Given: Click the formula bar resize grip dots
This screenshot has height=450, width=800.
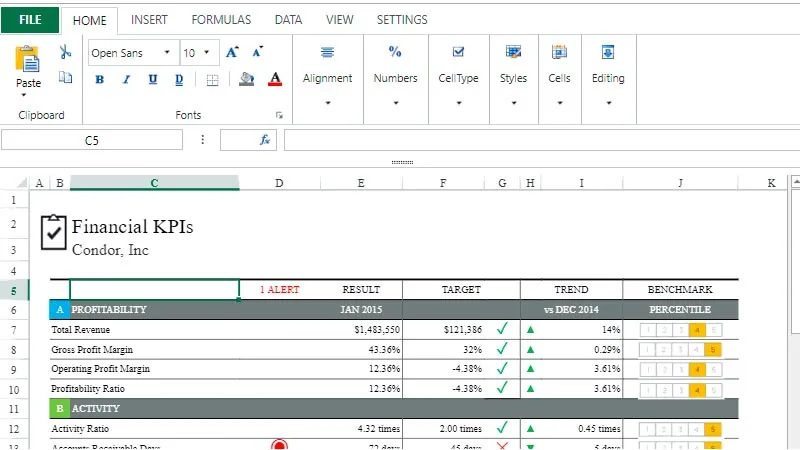Looking at the screenshot, I should [x=402, y=162].
